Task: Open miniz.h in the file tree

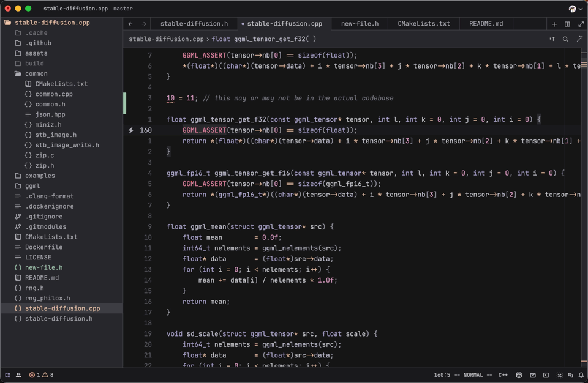Action: pyautogui.click(x=61, y=125)
